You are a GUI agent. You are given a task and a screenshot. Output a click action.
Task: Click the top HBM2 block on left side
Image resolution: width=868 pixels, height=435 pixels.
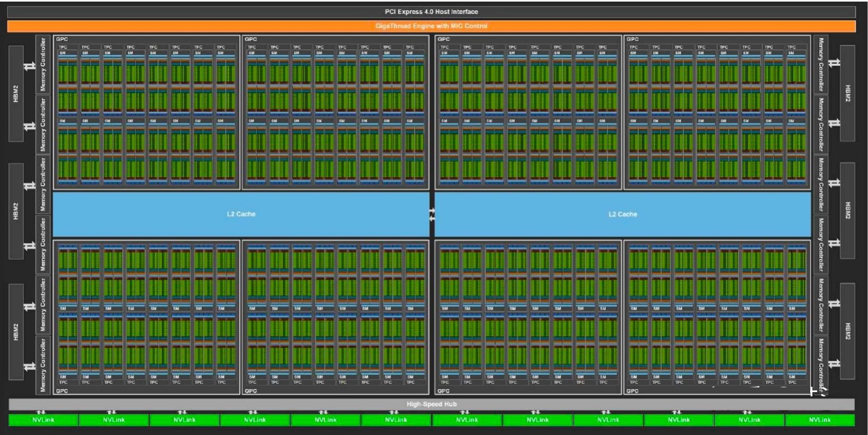[16, 93]
